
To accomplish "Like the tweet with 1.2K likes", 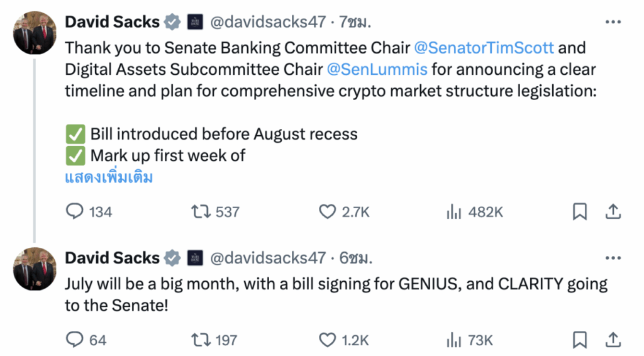I will [328, 340].
